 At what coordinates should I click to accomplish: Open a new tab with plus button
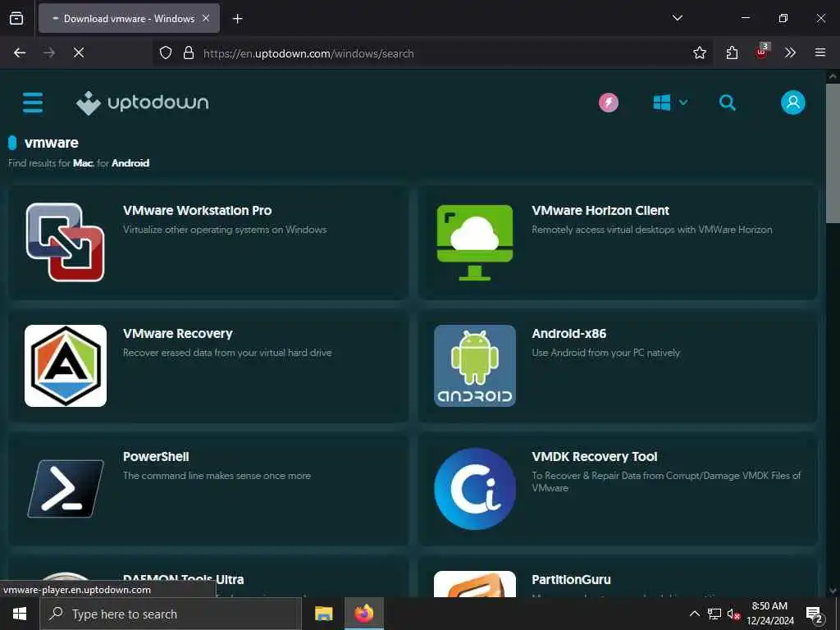tap(237, 18)
